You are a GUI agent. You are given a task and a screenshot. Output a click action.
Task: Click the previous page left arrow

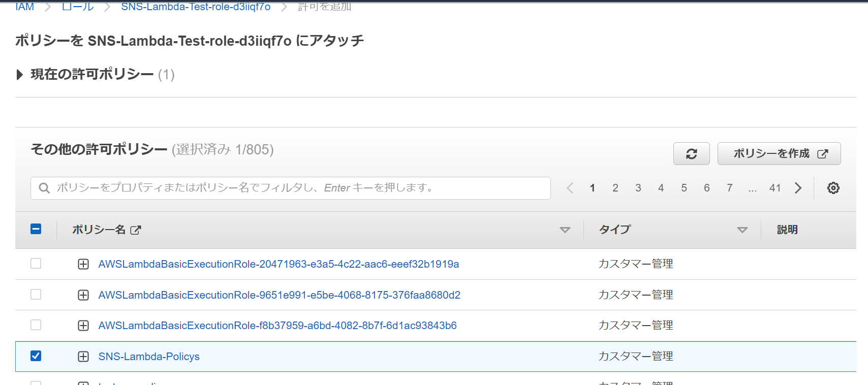(x=570, y=188)
